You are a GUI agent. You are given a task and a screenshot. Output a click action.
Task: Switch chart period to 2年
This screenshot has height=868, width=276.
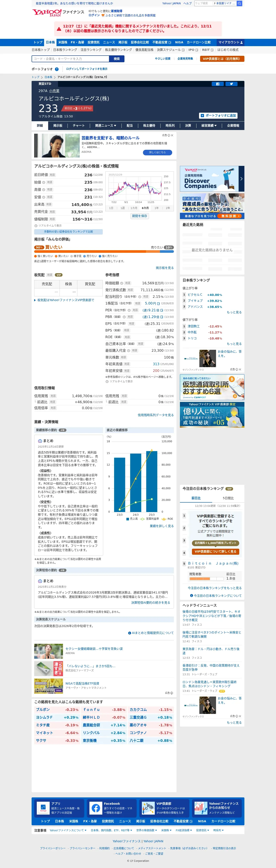click(x=168, y=208)
